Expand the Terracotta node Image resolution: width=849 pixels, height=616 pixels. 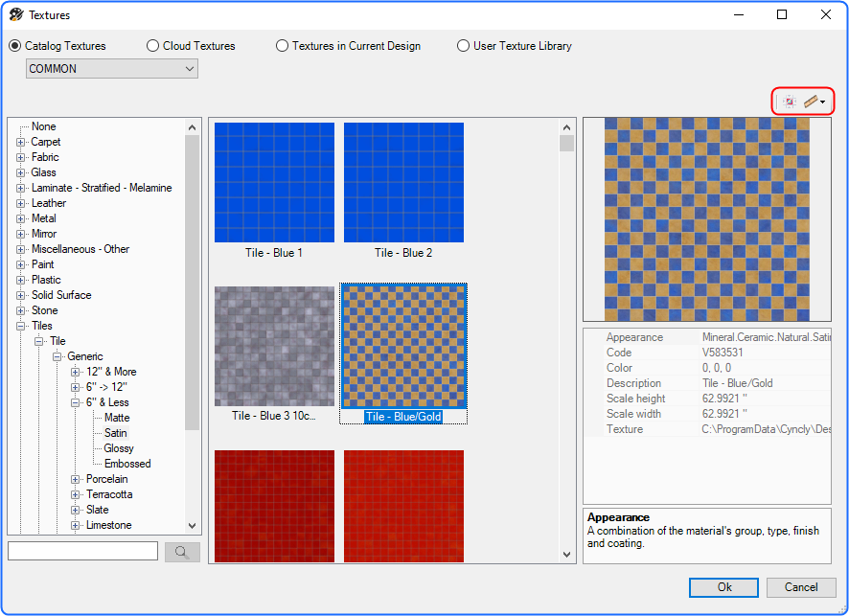point(76,494)
